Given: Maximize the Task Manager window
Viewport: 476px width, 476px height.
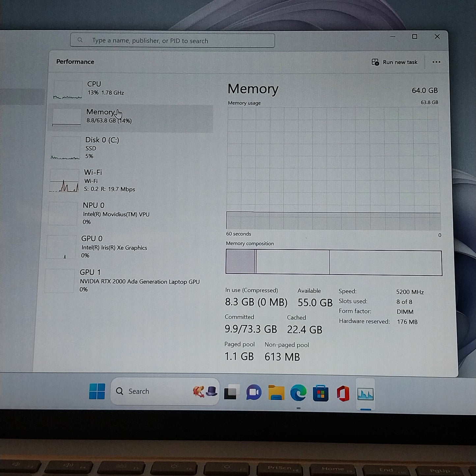Looking at the screenshot, I should click(x=415, y=37).
